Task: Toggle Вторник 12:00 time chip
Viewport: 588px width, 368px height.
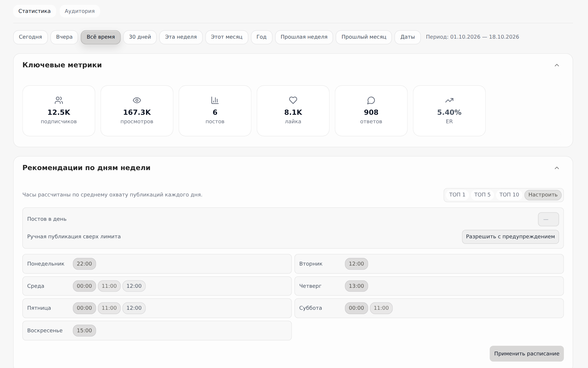Action: tap(356, 264)
